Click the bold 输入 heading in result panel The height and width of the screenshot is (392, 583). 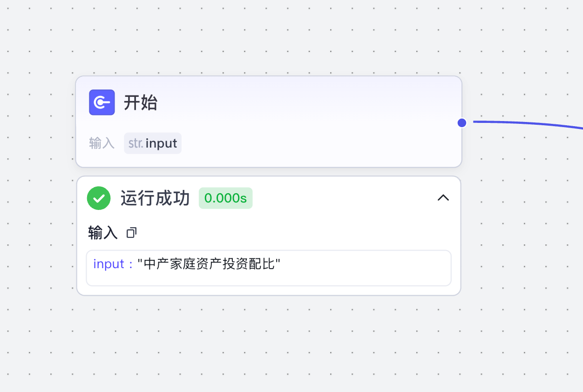pyautogui.click(x=103, y=233)
